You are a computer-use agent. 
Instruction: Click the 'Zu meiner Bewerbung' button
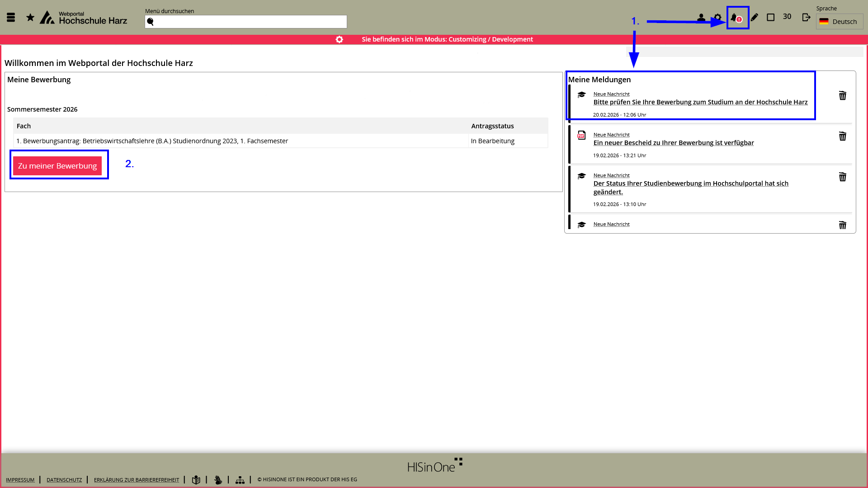[57, 166]
